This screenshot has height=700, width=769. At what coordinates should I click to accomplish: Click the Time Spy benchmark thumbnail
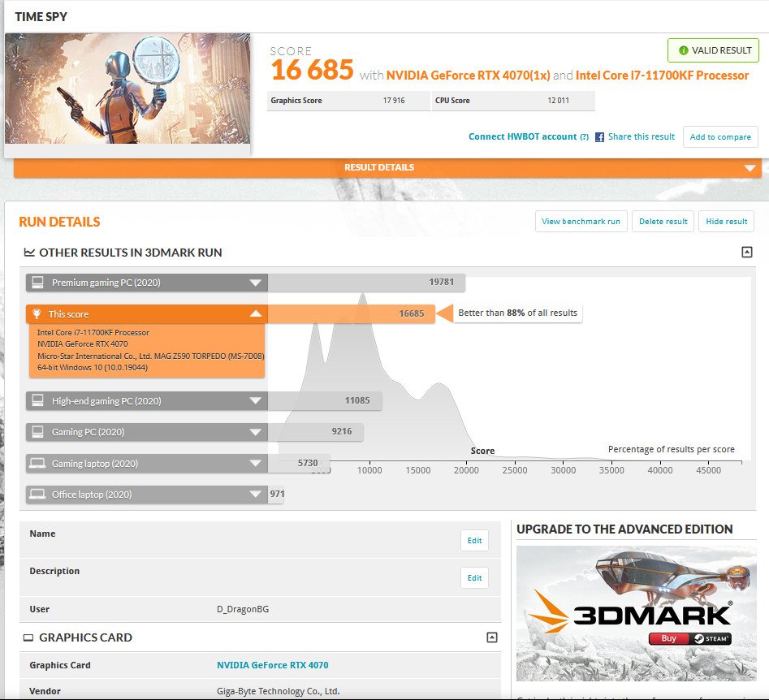(127, 89)
